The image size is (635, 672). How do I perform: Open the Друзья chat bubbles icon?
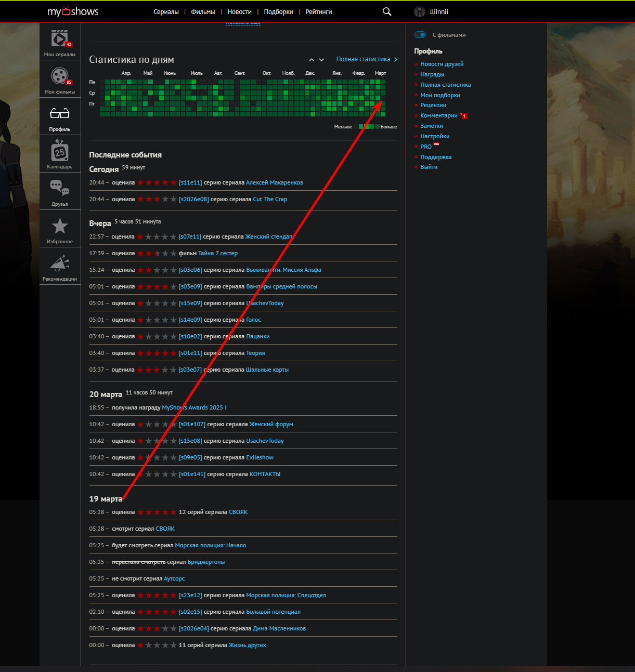click(60, 188)
